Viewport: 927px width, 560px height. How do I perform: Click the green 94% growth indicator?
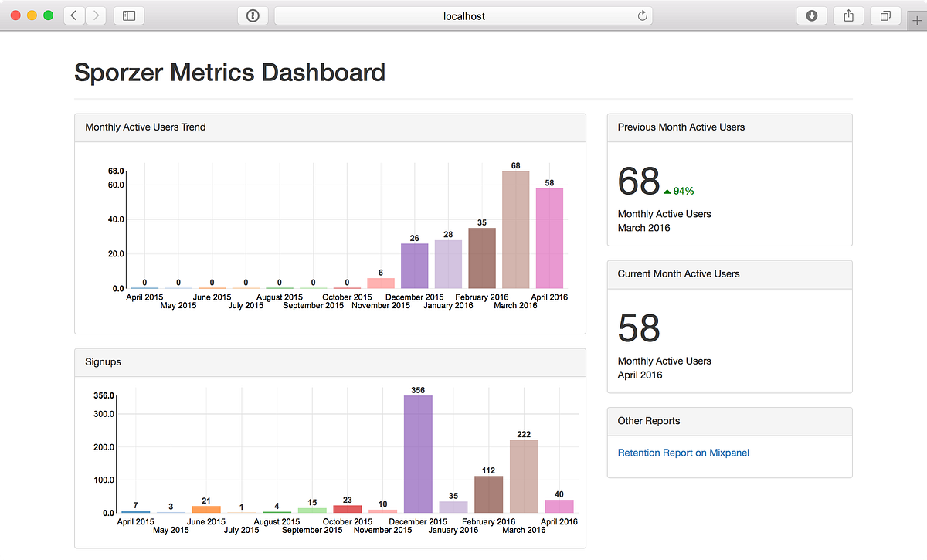point(681,190)
